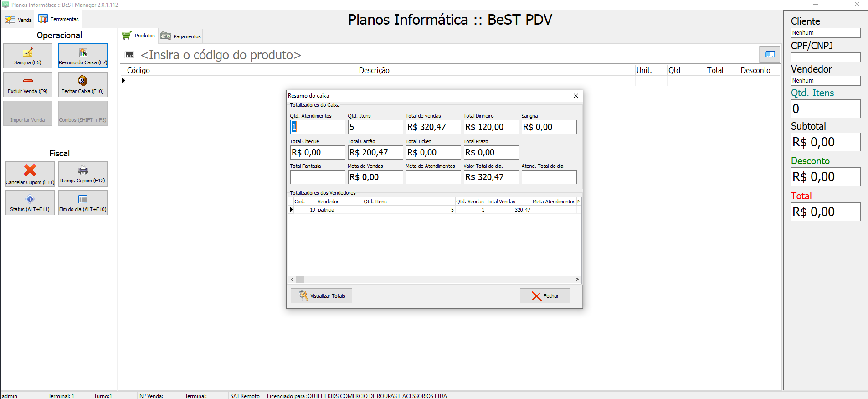868x399 pixels.
Task: Click Combos (SHIFT+F5) button
Action: (x=83, y=113)
